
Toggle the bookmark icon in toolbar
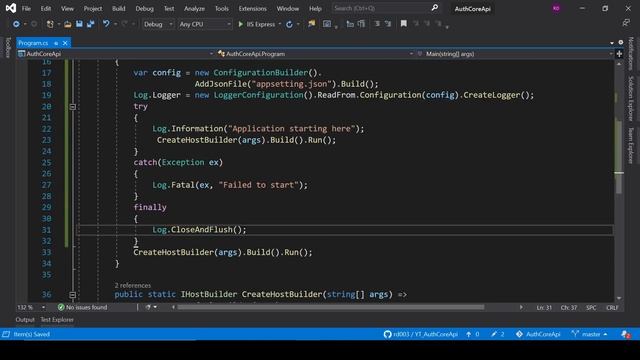tap(403, 24)
